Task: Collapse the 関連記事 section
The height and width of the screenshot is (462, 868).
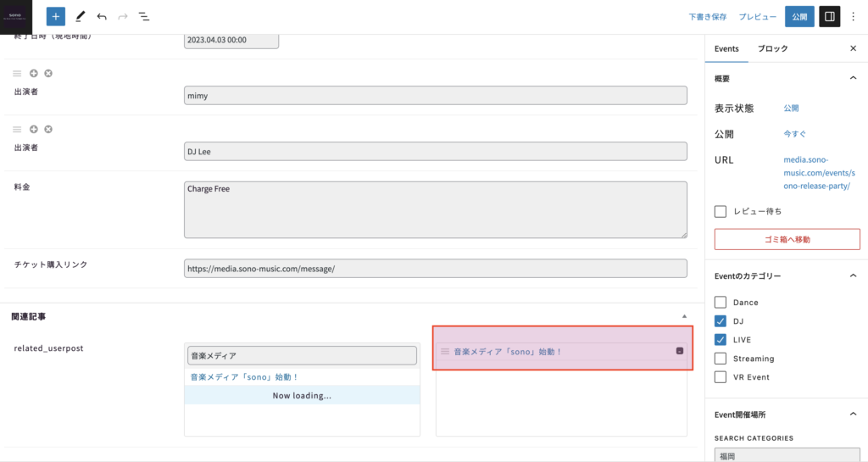Action: pyautogui.click(x=684, y=316)
